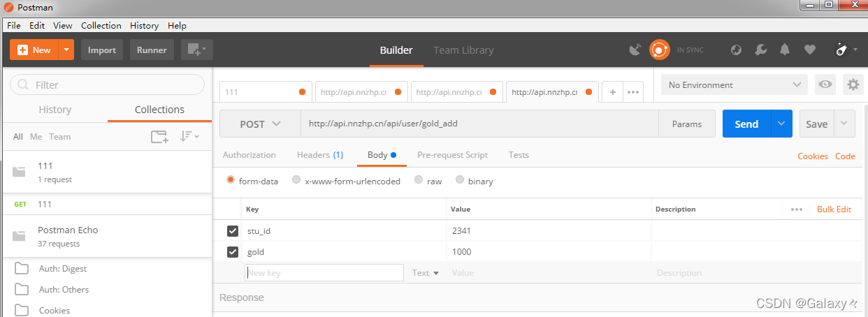Select the form-data radio button

point(231,180)
